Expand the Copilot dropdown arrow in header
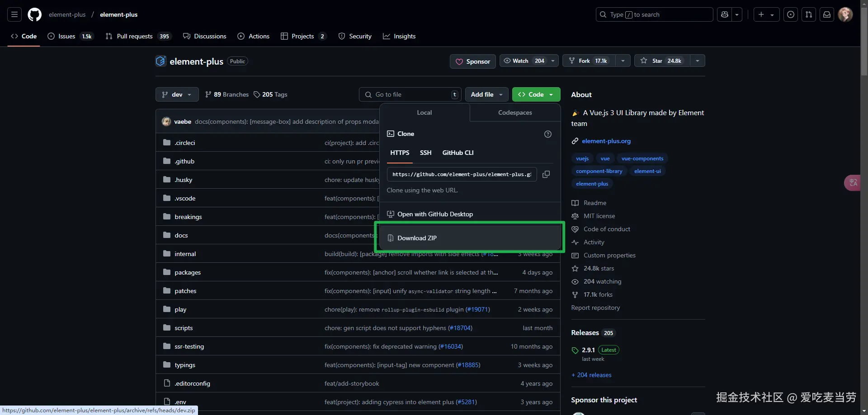This screenshot has width=868, height=415. point(737,14)
